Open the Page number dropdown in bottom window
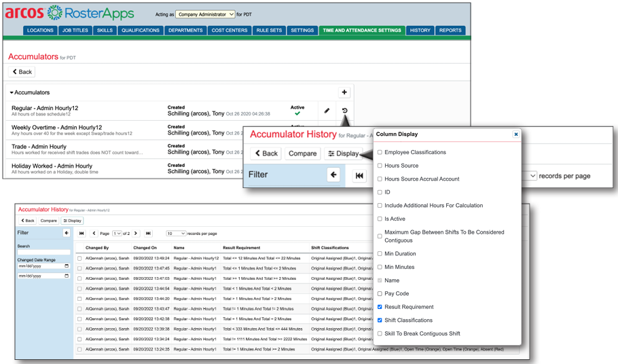 117,233
